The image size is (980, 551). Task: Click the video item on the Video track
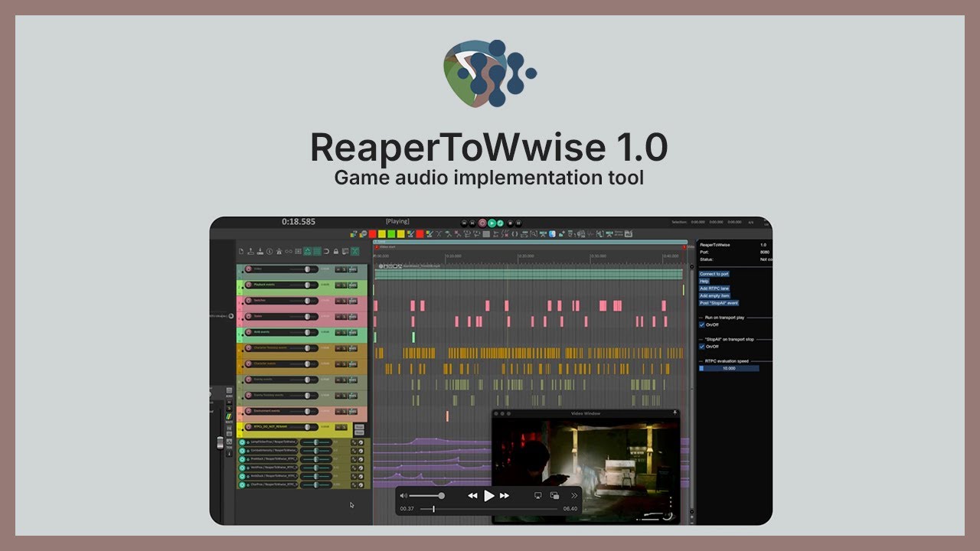pos(528,273)
